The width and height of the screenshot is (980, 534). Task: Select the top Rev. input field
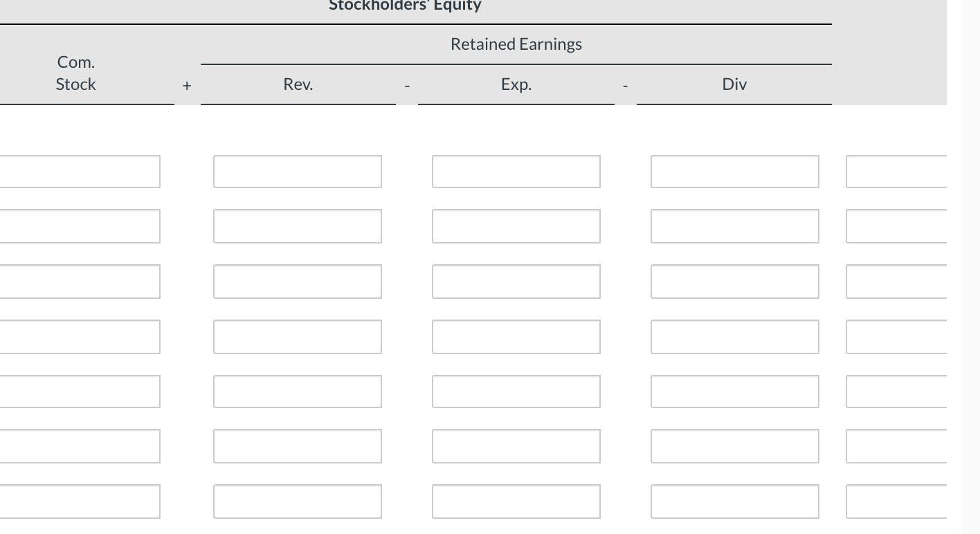point(298,171)
